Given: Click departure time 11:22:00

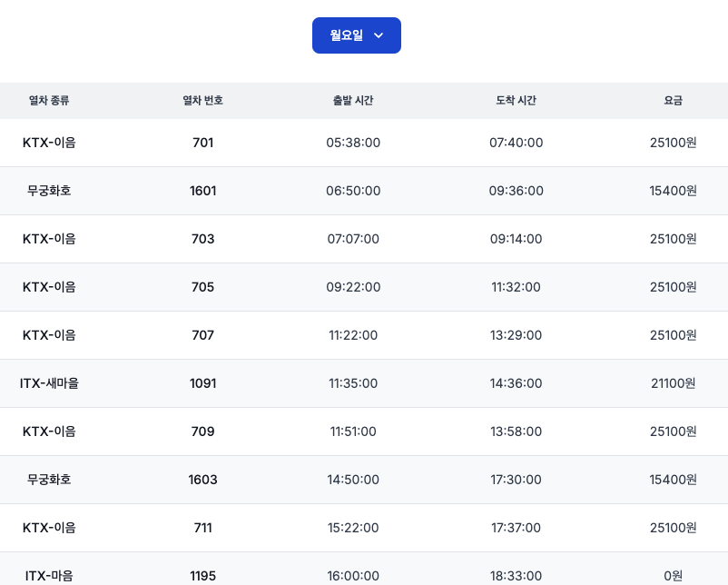Looking at the screenshot, I should point(353,335).
